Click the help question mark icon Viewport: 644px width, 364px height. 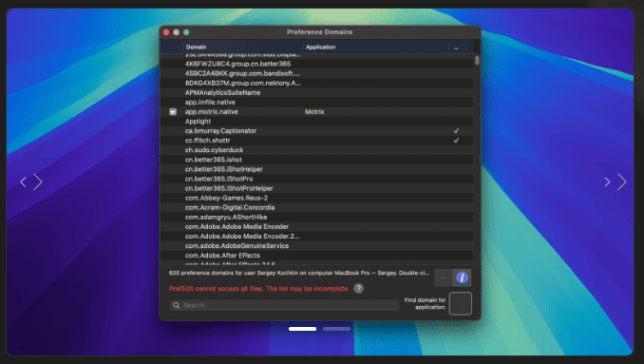[x=358, y=288]
